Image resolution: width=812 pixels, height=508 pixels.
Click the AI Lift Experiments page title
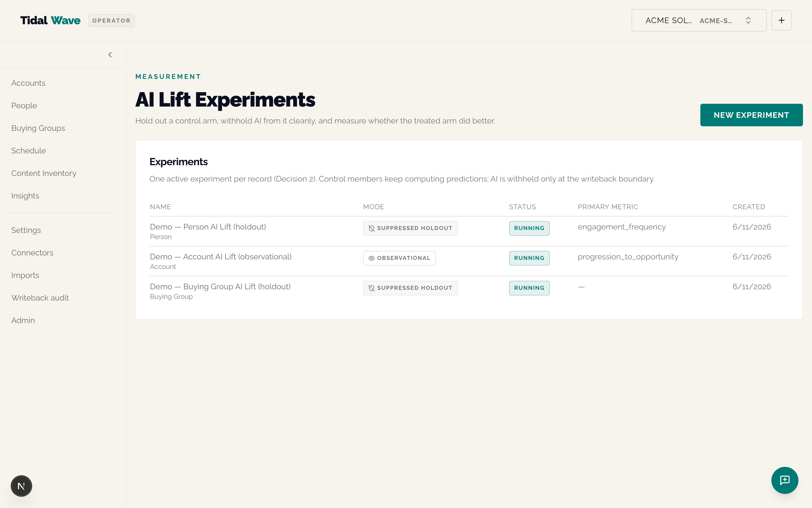[x=225, y=100]
